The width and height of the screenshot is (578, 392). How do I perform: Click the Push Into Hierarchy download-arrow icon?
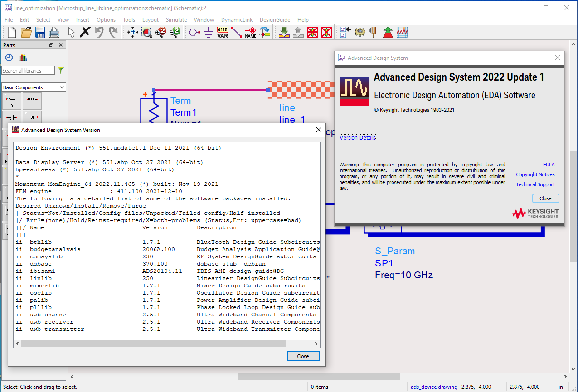pos(284,32)
